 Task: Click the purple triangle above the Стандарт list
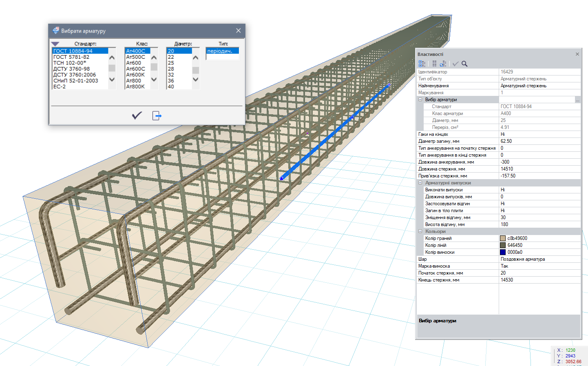55,44
